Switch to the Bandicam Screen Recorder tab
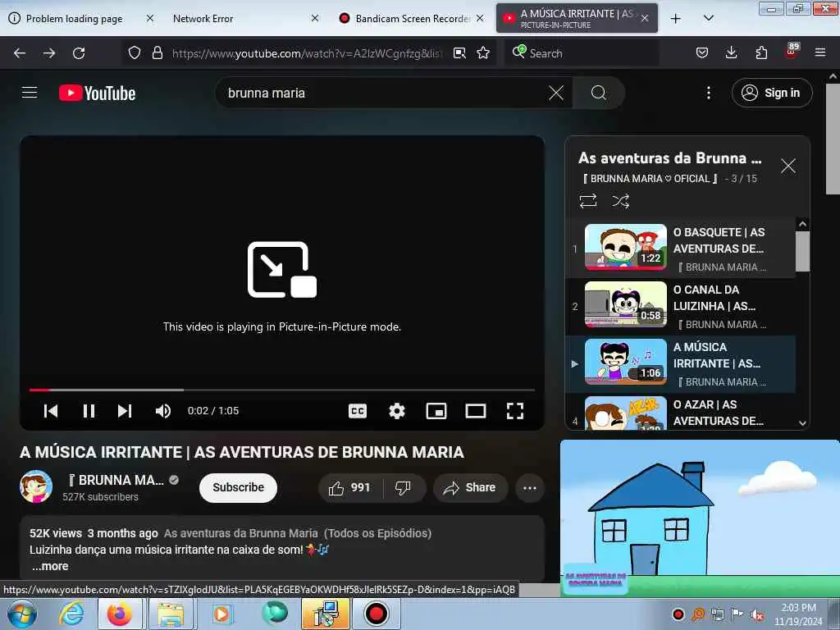 413,18
